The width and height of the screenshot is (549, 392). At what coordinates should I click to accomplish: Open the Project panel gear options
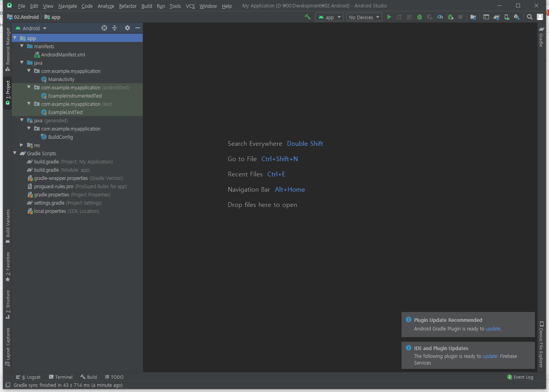pos(127,28)
